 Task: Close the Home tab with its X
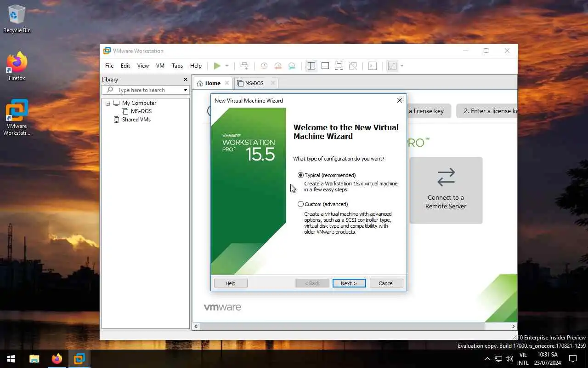[x=226, y=83]
